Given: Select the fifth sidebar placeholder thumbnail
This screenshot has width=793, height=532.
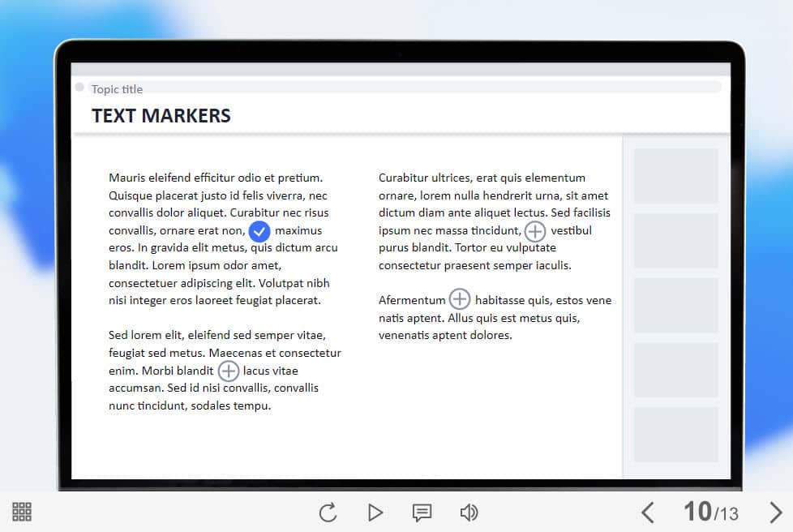Looking at the screenshot, I should point(675,435).
